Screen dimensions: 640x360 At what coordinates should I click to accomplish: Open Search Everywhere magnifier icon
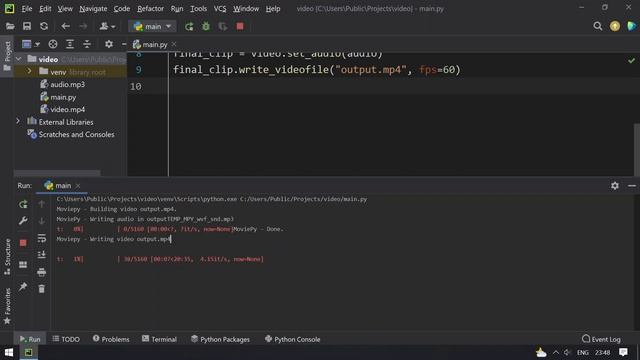point(598,27)
